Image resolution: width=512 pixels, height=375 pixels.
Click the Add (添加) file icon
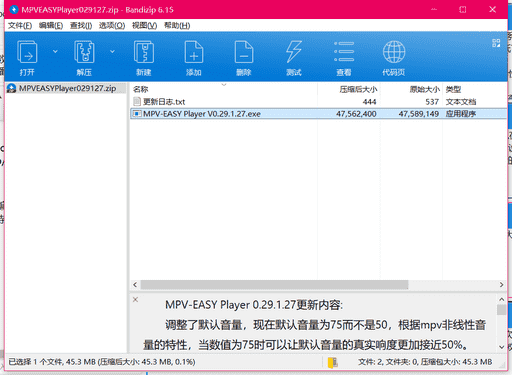(194, 52)
